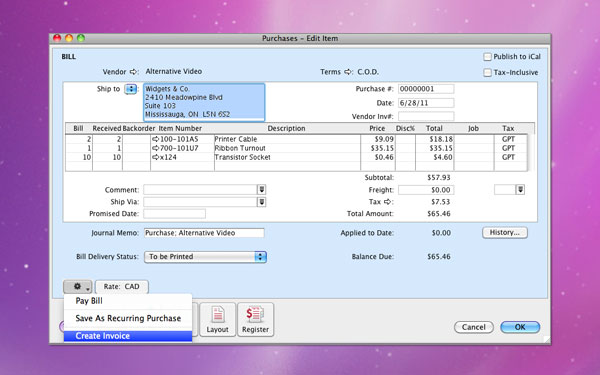Viewport: 600px width, 375px height.
Task: Click vendor name Alternative Video
Action: coord(174,72)
